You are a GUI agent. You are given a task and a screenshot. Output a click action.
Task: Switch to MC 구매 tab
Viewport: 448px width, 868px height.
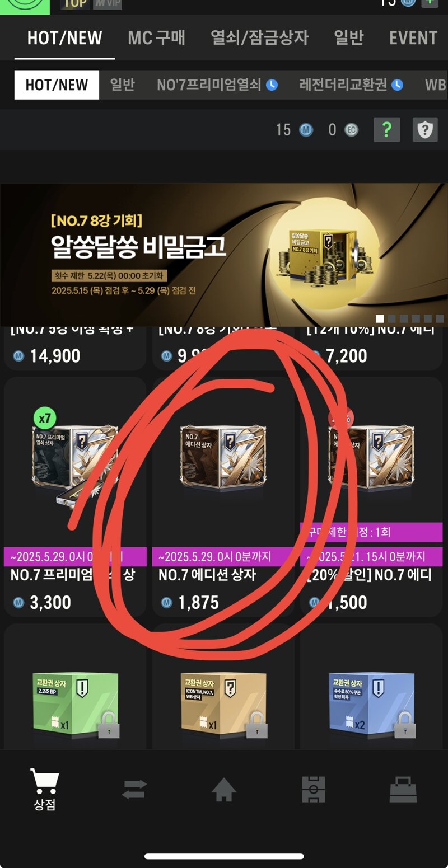(156, 38)
